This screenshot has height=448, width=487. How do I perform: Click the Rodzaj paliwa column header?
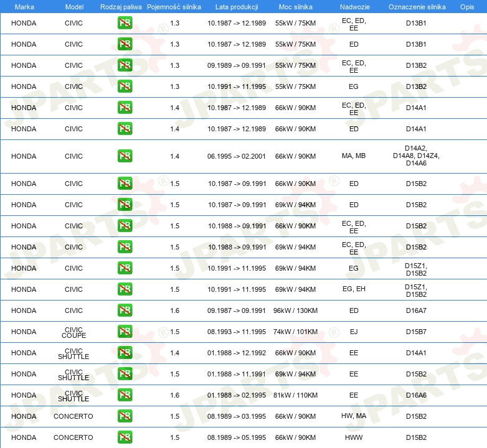pyautogui.click(x=121, y=7)
